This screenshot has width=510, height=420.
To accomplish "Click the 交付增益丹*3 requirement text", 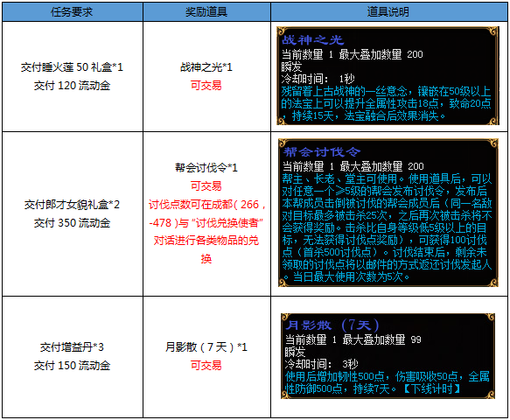I will coord(72,347).
